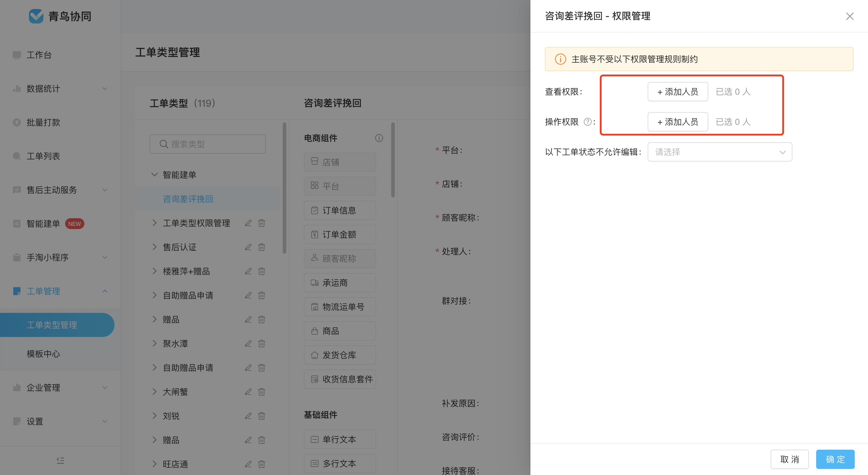
Task: Click the 操作权限 help question icon
Action: tap(587, 122)
